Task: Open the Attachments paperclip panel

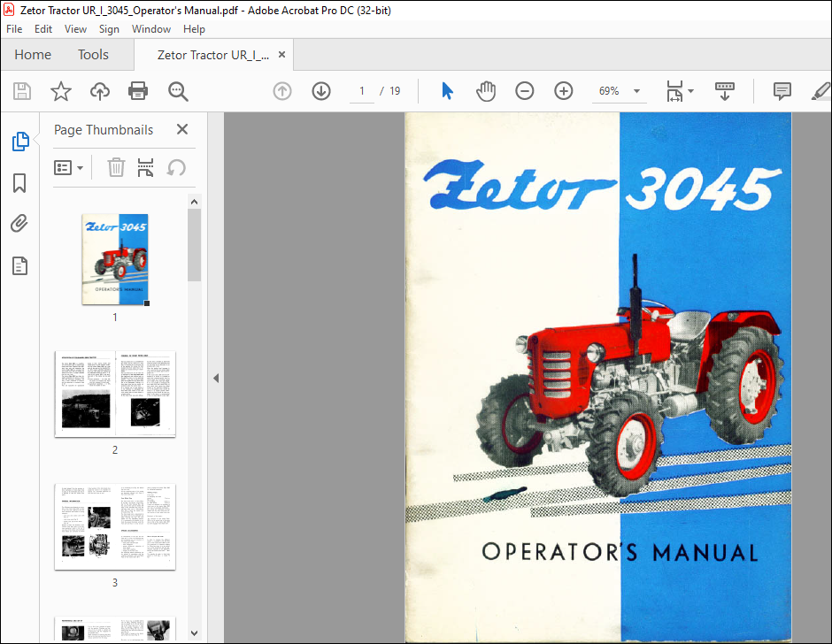Action: click(x=19, y=223)
